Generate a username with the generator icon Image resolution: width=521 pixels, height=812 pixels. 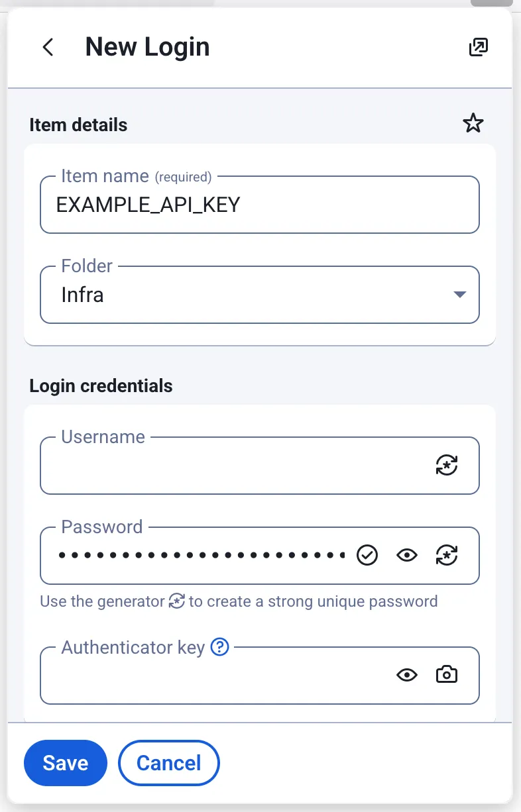tap(447, 466)
